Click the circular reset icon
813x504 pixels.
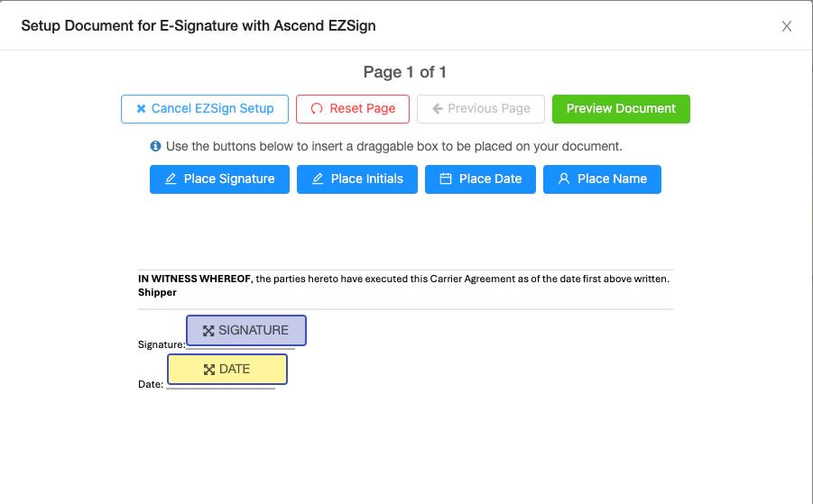point(317,108)
